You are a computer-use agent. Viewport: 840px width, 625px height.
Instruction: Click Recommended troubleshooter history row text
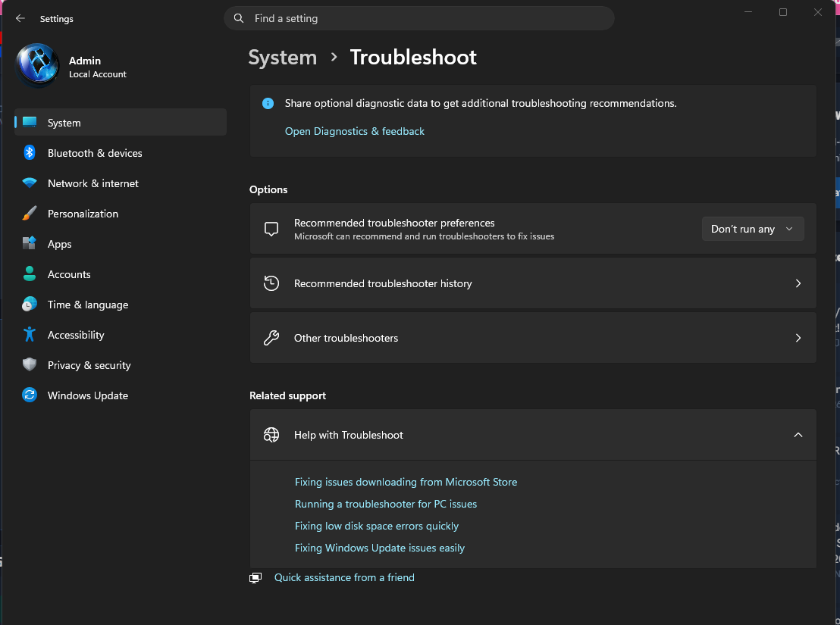(x=383, y=283)
